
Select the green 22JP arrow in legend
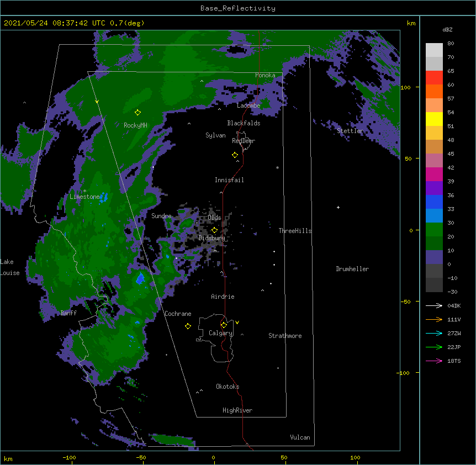[x=434, y=347]
